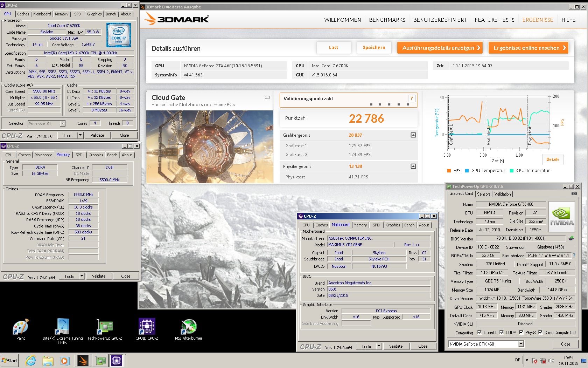Click Details button under the chart
Image resolution: width=588 pixels, height=368 pixels.
pyautogui.click(x=553, y=159)
